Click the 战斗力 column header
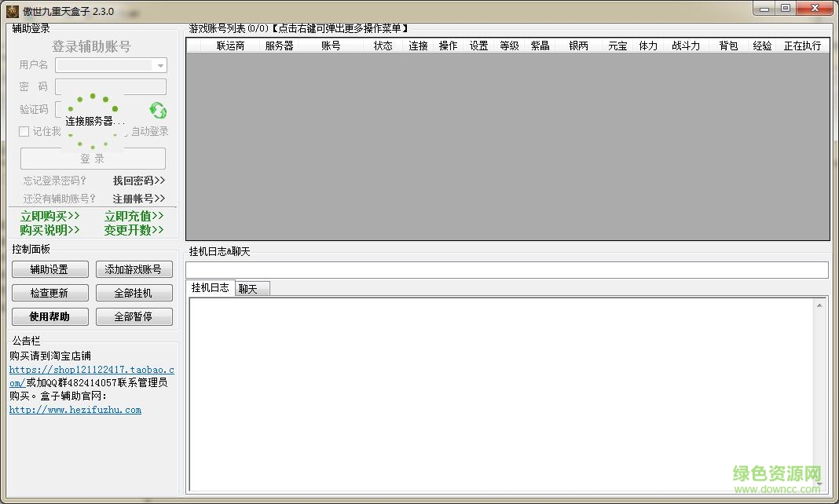Screen dimensions: 839x504 pyautogui.click(x=686, y=46)
